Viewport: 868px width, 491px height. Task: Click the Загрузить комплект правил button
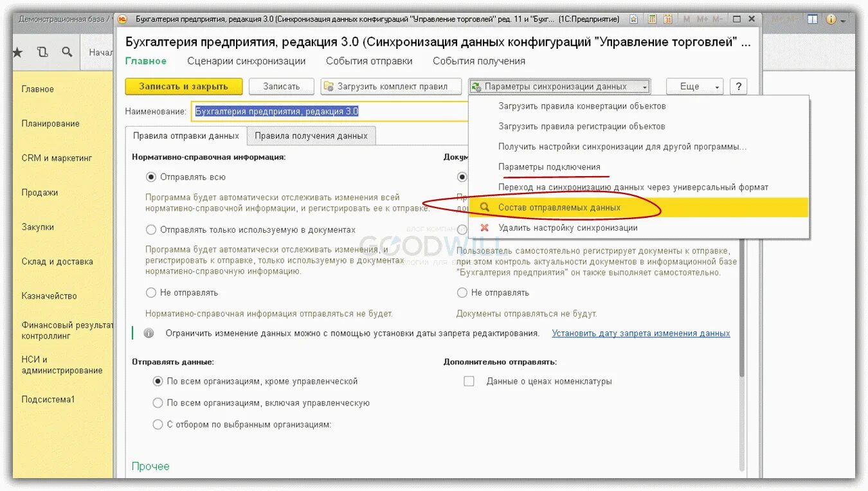pos(392,86)
